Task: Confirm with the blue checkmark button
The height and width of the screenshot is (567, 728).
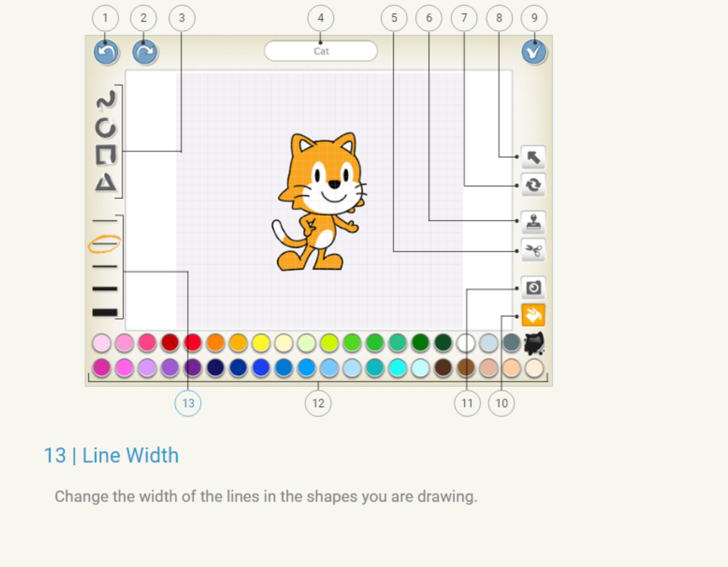Action: pyautogui.click(x=534, y=52)
